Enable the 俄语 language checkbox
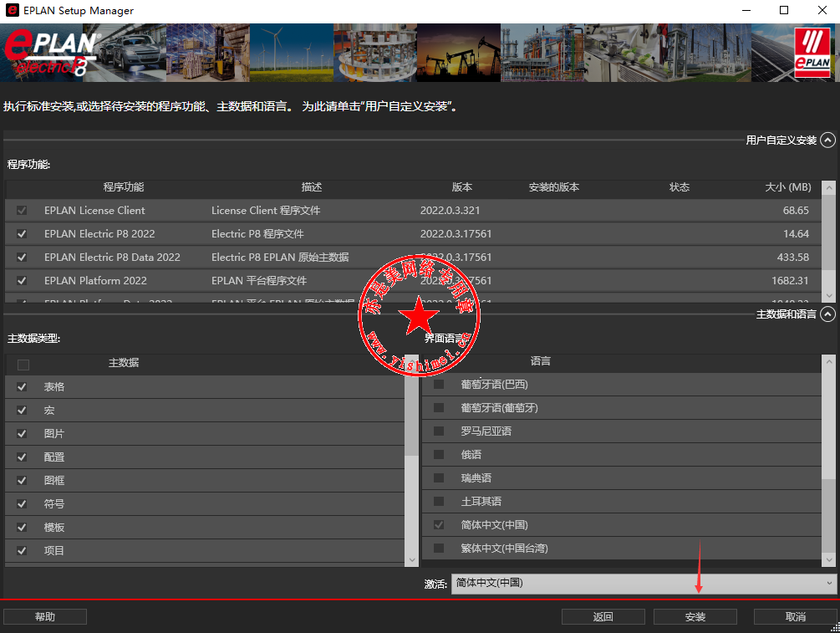Image resolution: width=840 pixels, height=633 pixels. pos(439,455)
